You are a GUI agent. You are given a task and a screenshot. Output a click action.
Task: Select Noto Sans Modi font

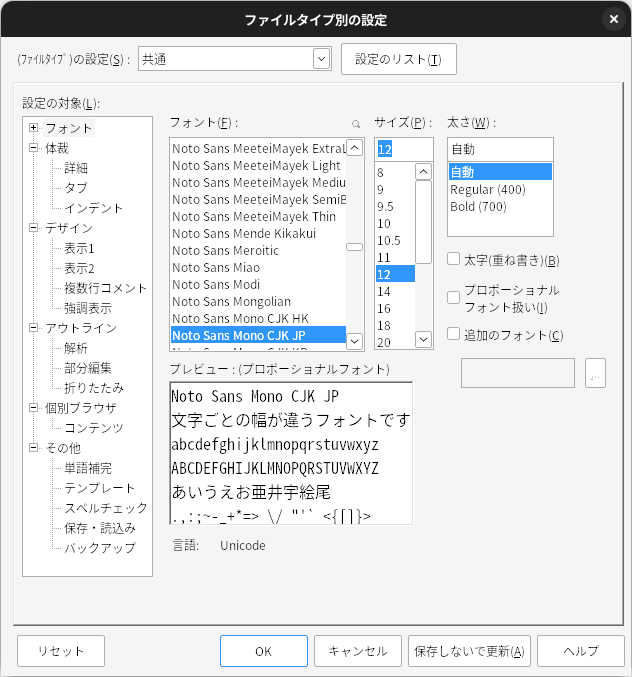click(258, 285)
